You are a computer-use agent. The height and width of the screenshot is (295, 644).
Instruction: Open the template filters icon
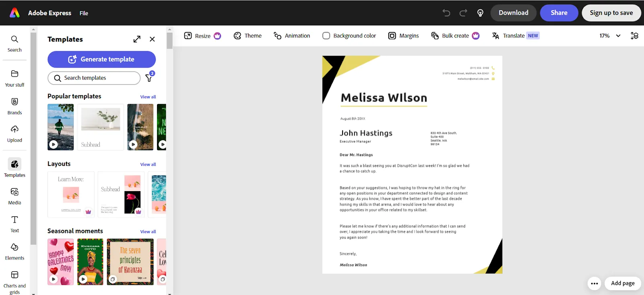click(149, 77)
